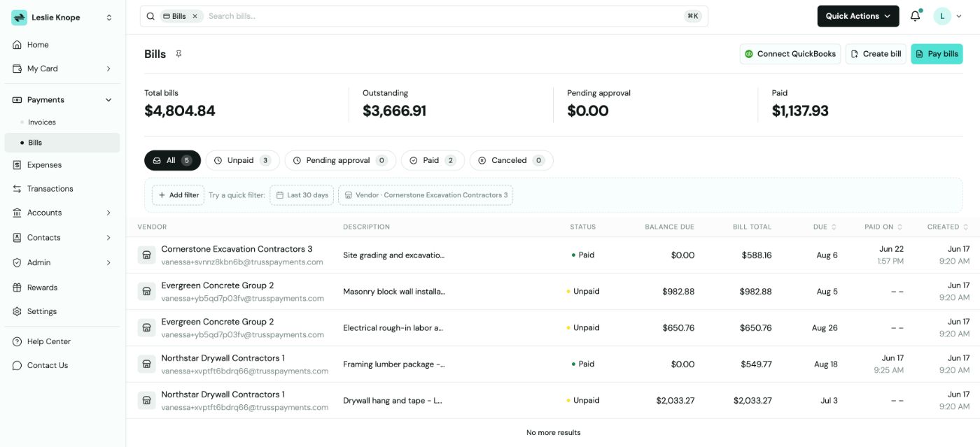The height and width of the screenshot is (447, 980).
Task: Click the Paid status on the Site grading row
Action: coord(583,255)
